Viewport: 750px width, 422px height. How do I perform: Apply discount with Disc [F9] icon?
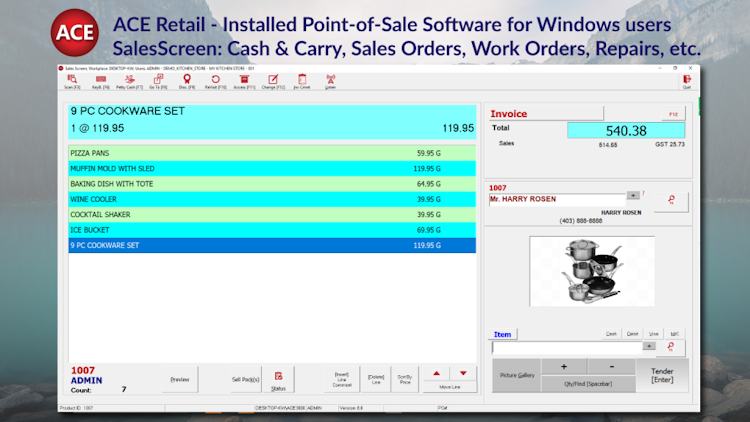coord(187,82)
